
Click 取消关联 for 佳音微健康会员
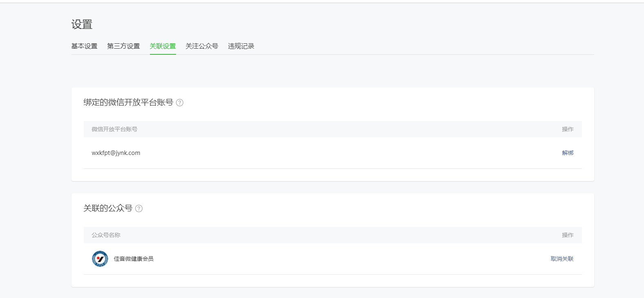(562, 259)
